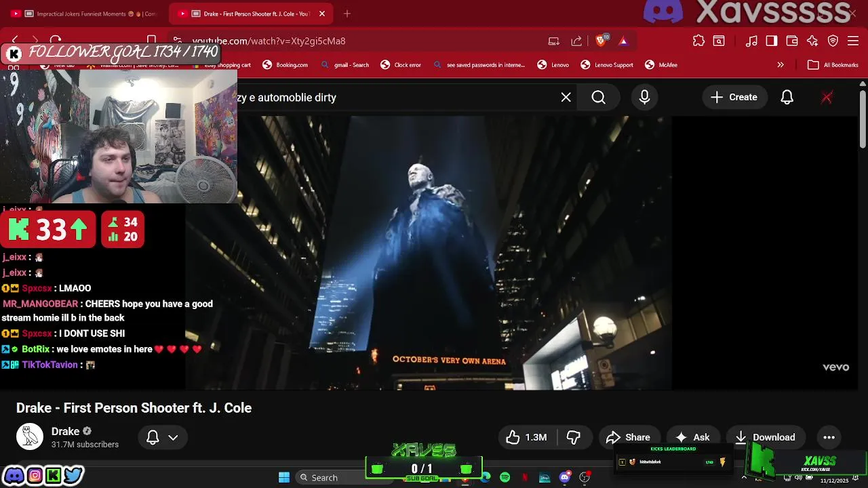Expand the subscription notification bell dropdown
The image size is (868, 488).
[x=163, y=437]
